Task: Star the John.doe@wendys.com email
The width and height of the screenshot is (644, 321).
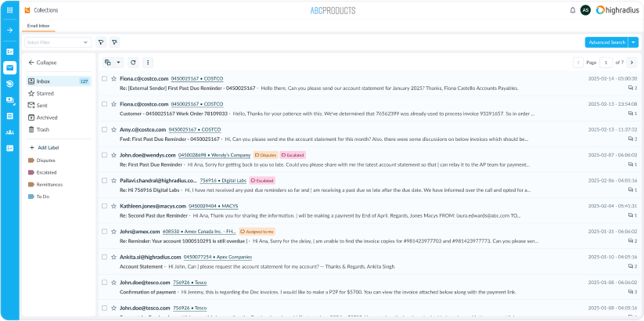Action: pos(113,155)
